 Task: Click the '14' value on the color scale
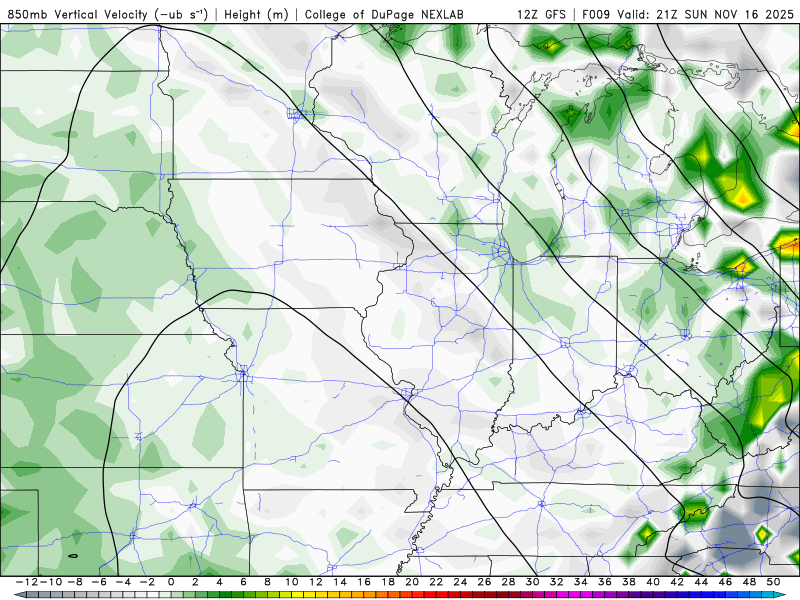340,582
